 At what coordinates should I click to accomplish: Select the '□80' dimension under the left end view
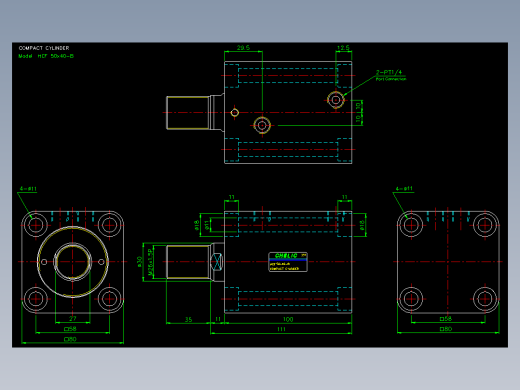70,339
